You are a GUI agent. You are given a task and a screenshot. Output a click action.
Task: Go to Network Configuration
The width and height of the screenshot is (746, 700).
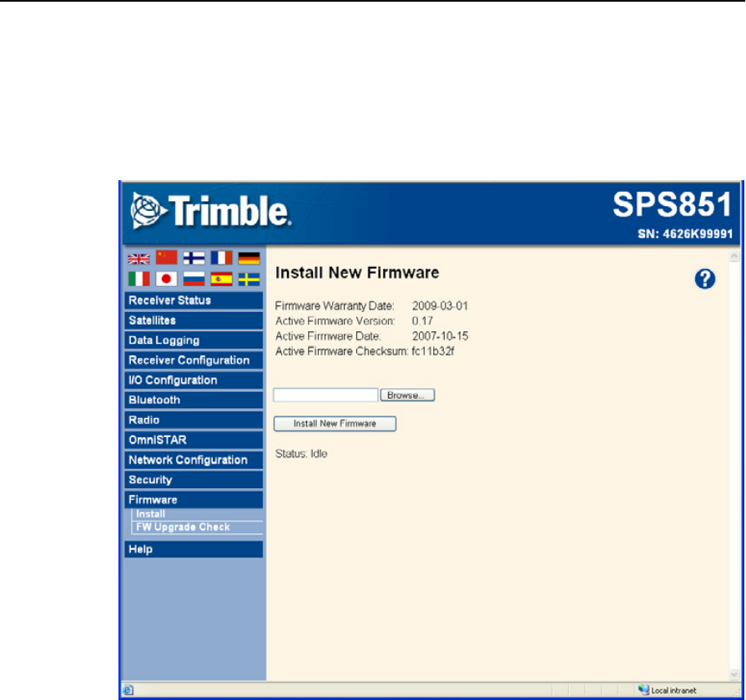(x=194, y=461)
